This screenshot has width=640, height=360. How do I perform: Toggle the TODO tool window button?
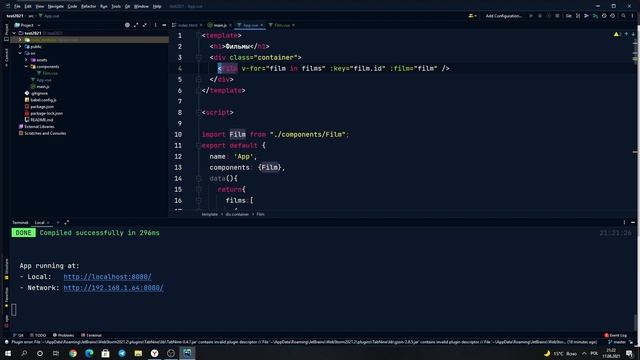pyautogui.click(x=38, y=335)
